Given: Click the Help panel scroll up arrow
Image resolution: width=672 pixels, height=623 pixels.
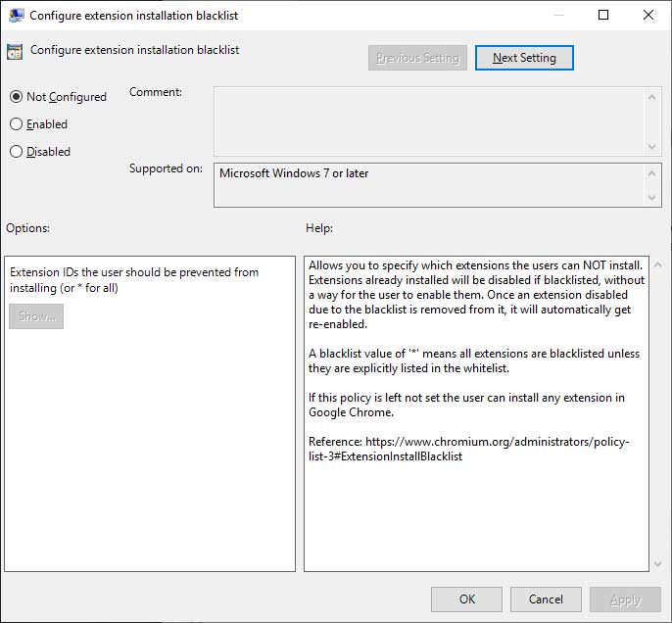Looking at the screenshot, I should (x=658, y=264).
